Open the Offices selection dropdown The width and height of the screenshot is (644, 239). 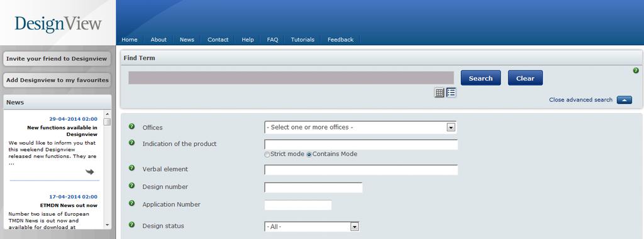coord(360,127)
